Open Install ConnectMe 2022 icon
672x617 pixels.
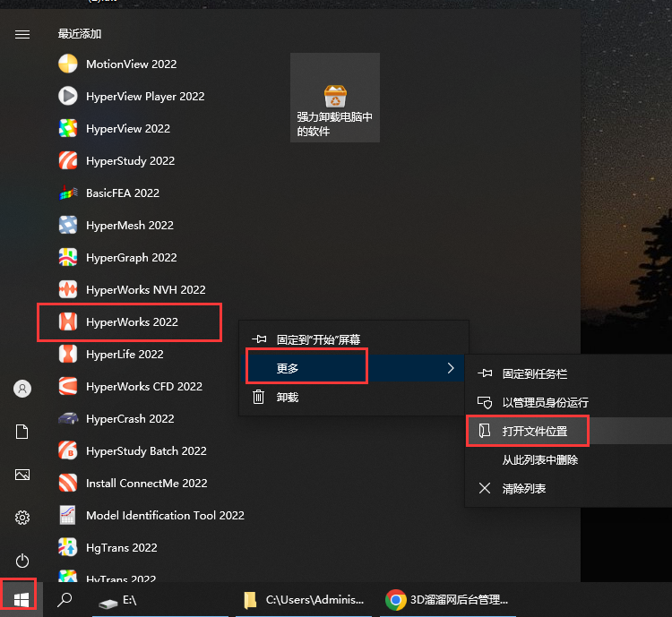pyautogui.click(x=68, y=483)
